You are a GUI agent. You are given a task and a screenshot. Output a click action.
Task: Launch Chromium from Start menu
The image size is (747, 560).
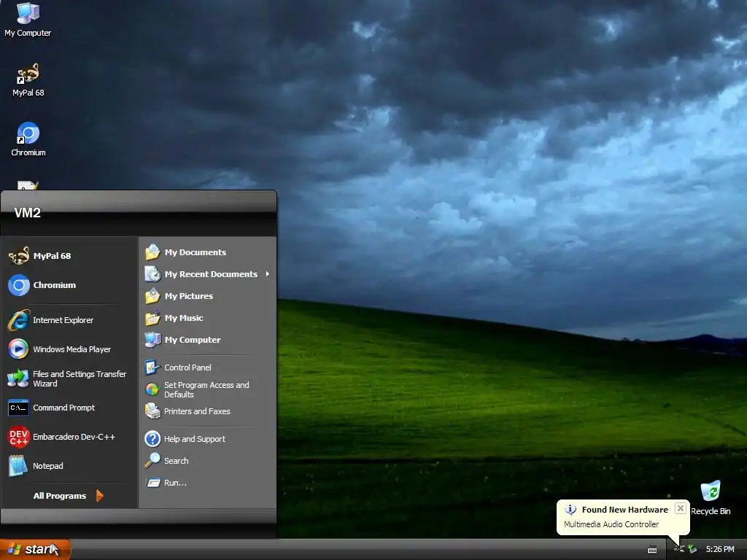coord(69,285)
